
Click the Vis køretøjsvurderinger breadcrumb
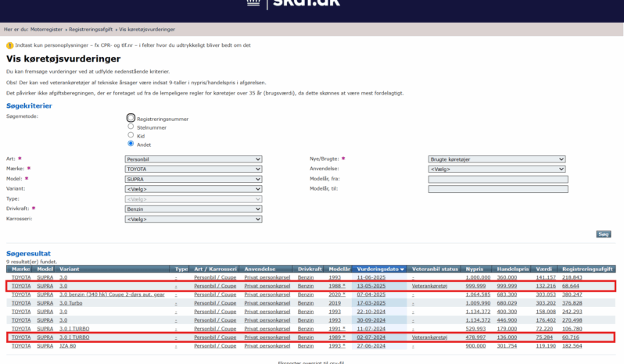147,30
